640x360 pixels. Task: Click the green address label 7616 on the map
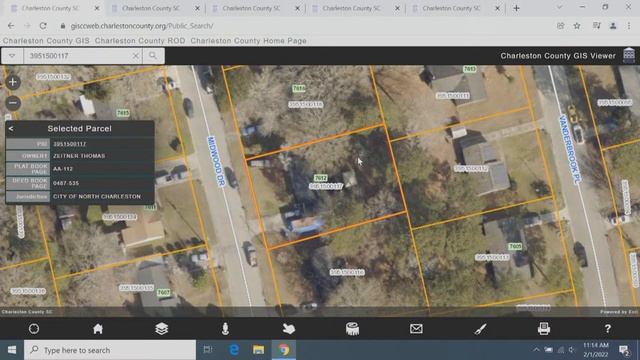299,88
